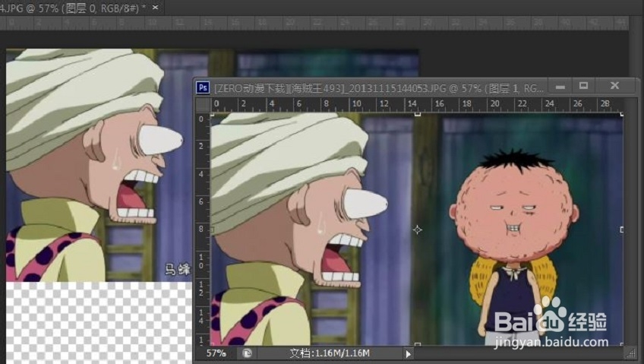This screenshot has width=644, height=364.
Task: Minimize the floating 海贼王 document window
Action: (560, 87)
